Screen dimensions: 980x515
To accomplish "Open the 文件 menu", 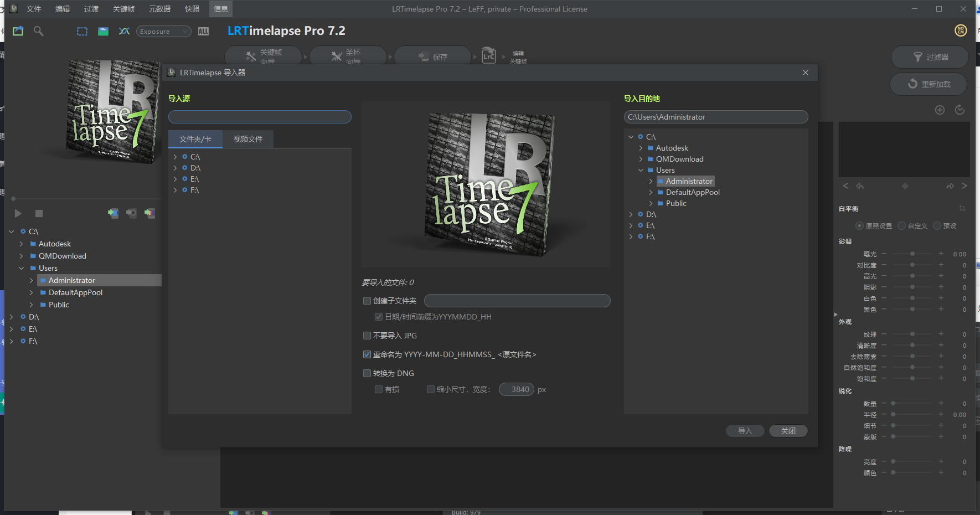I will 34,9.
